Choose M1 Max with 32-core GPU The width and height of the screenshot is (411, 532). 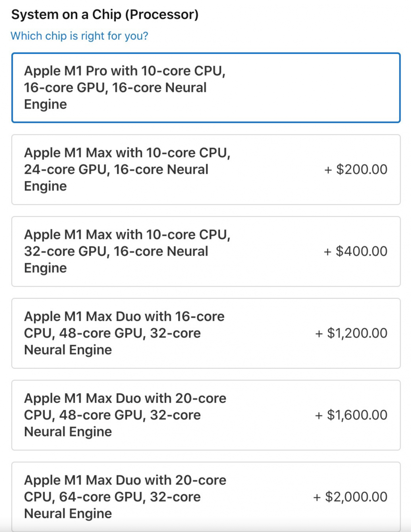[x=206, y=251]
